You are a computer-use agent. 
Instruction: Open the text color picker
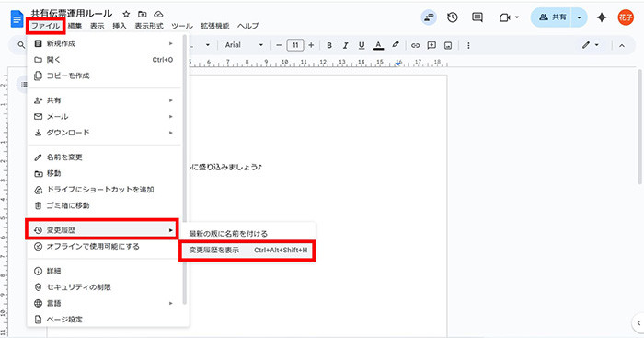(x=378, y=45)
